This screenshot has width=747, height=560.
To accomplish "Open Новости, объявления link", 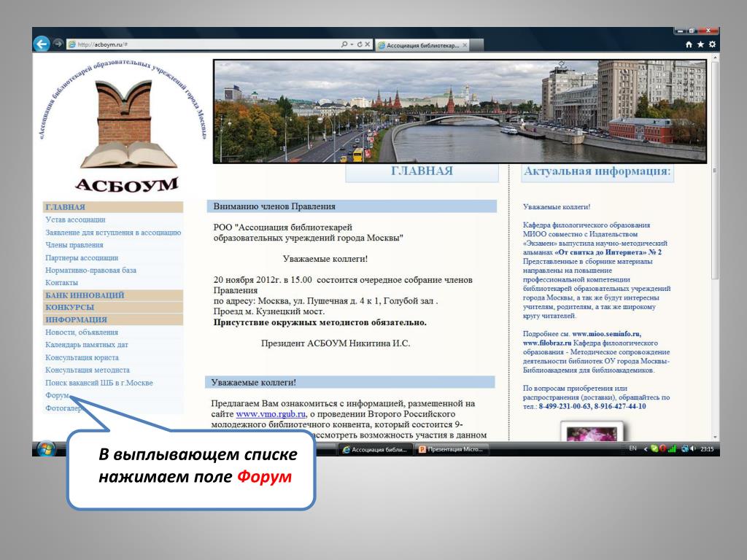I will click(x=82, y=332).
